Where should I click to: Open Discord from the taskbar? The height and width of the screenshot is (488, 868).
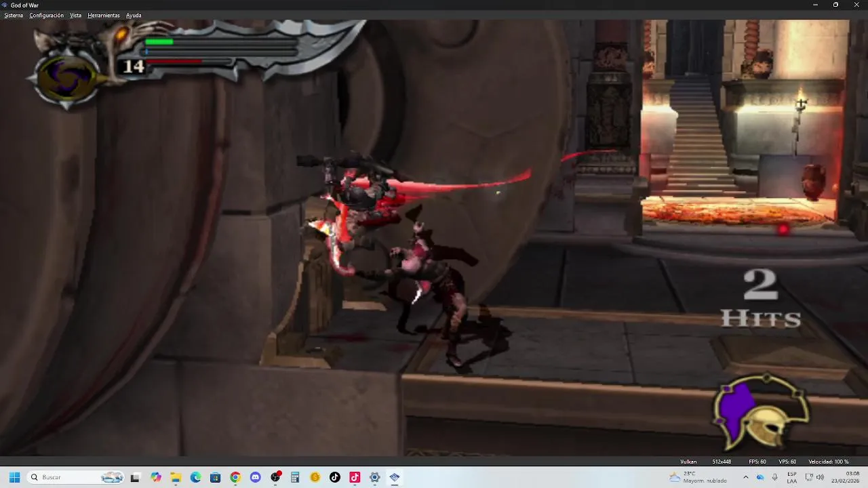[x=255, y=477]
